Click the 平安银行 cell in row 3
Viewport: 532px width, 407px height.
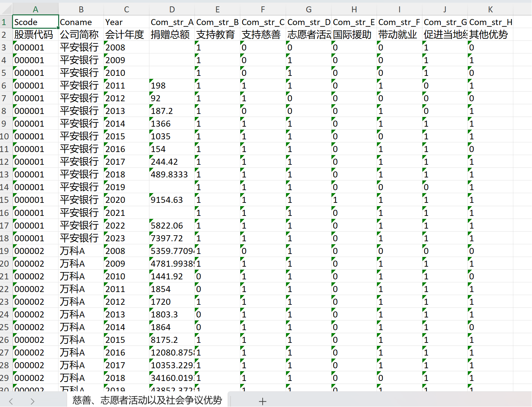[81, 47]
